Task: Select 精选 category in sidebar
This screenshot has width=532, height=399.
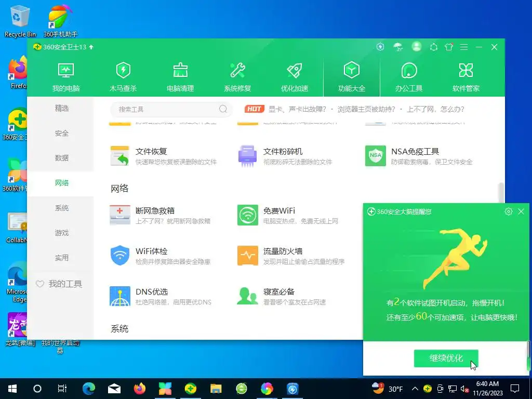Action: pos(62,108)
